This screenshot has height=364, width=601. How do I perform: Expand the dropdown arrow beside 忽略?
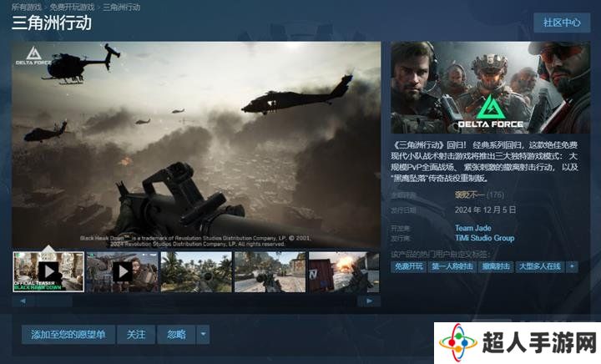tap(203, 335)
